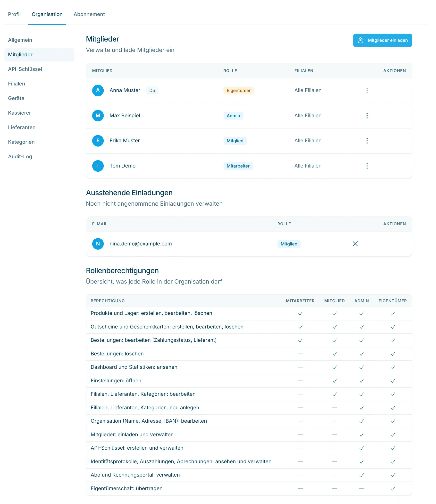Switch to the Organisation tab

(47, 14)
